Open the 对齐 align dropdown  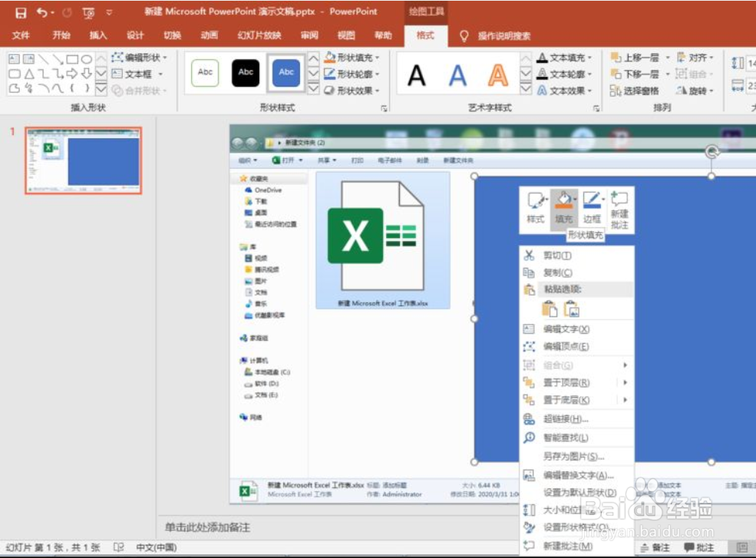pyautogui.click(x=695, y=58)
